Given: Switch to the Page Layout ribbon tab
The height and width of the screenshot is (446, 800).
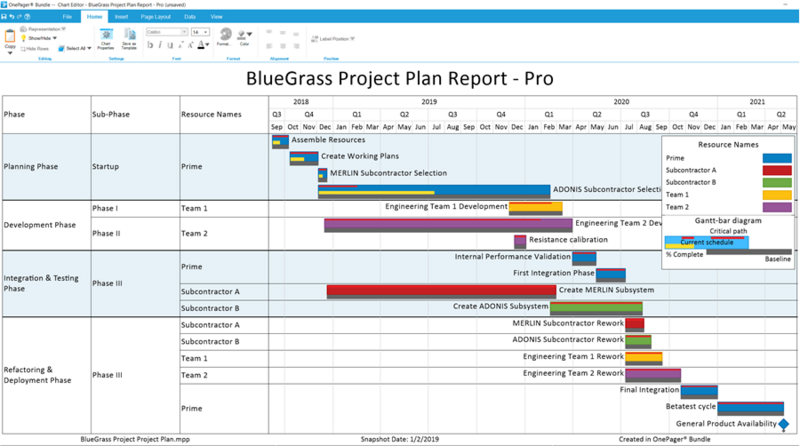Looking at the screenshot, I should [156, 17].
